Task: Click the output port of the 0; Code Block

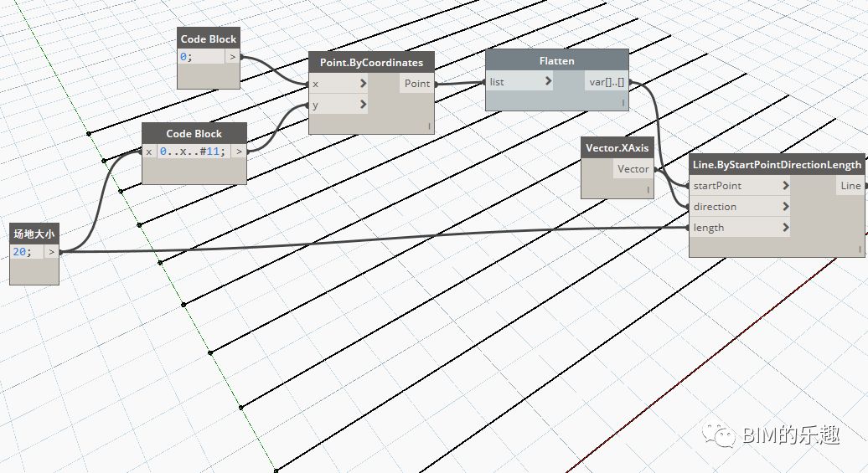Action: point(233,56)
